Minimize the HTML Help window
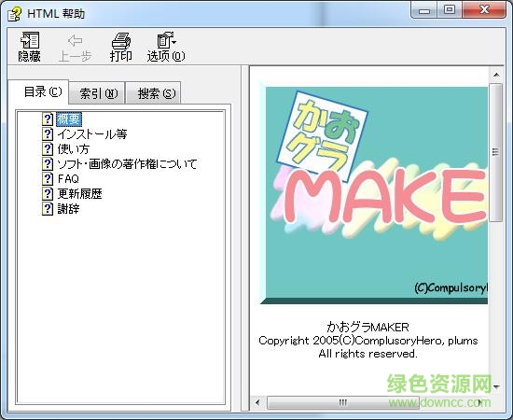Screen dimensions: 513x420 click(x=424, y=10)
